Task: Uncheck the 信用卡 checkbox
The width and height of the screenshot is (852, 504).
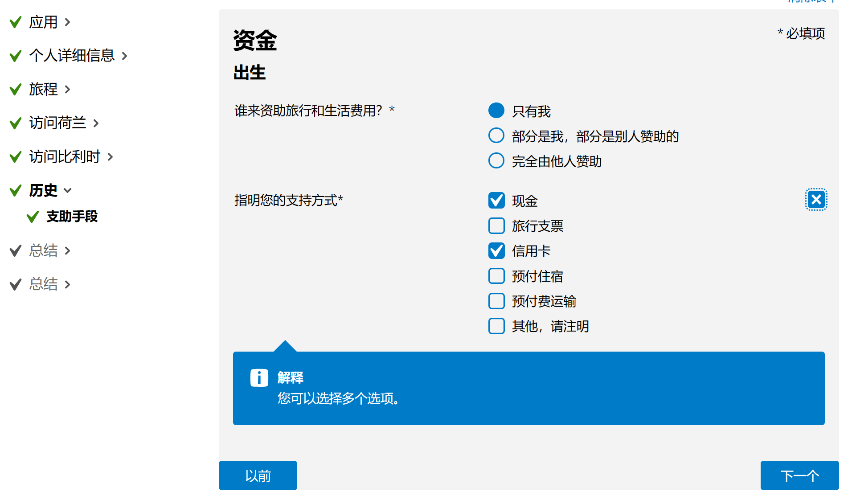Action: click(496, 250)
